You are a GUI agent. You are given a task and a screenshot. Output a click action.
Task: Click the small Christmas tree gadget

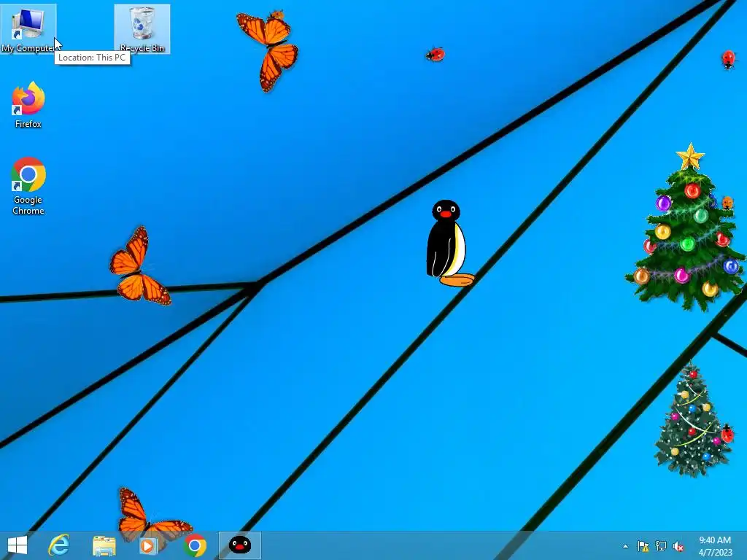(693, 419)
